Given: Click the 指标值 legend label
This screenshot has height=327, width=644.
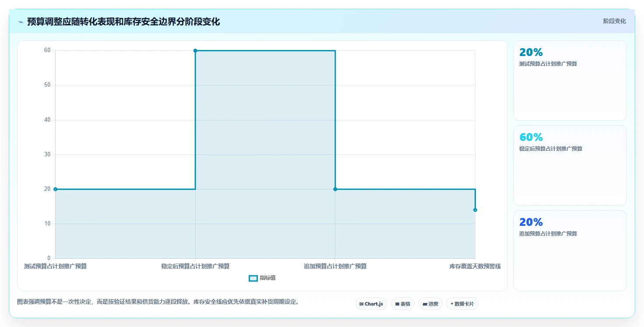Looking at the screenshot, I should [x=267, y=278].
